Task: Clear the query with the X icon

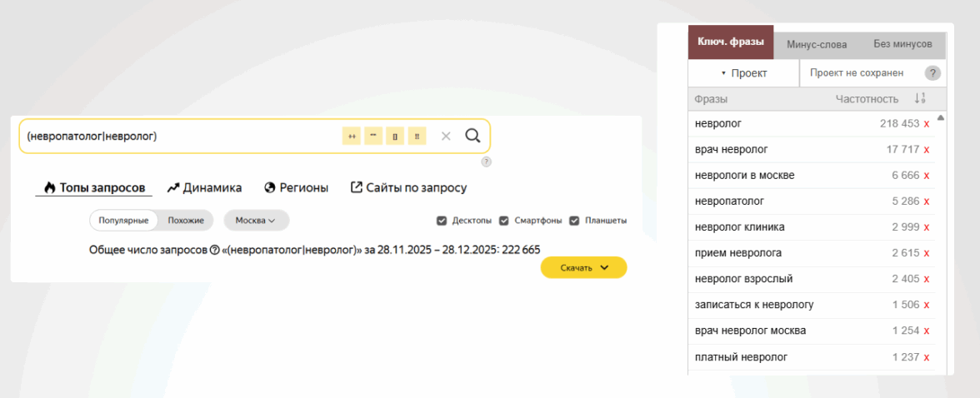Action: tap(446, 136)
